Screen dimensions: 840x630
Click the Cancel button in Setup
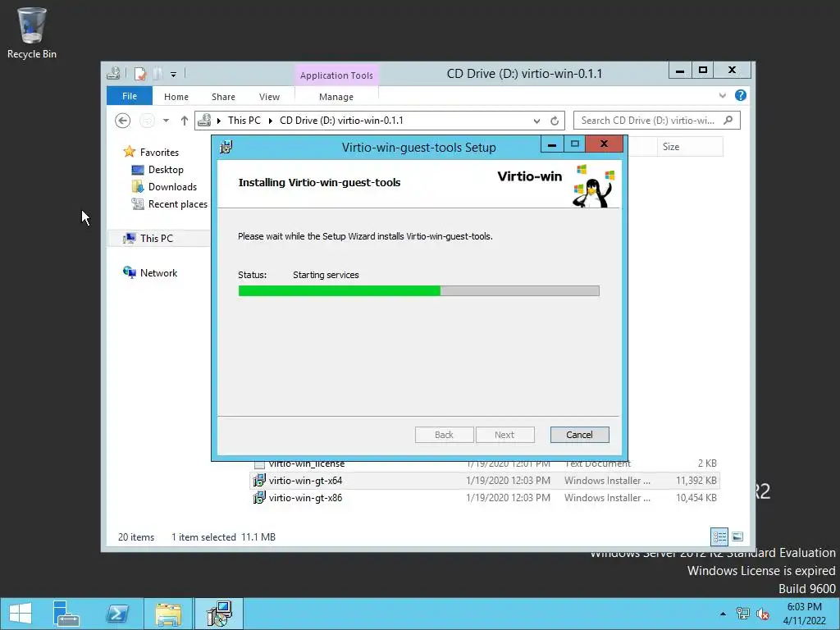pyautogui.click(x=580, y=435)
